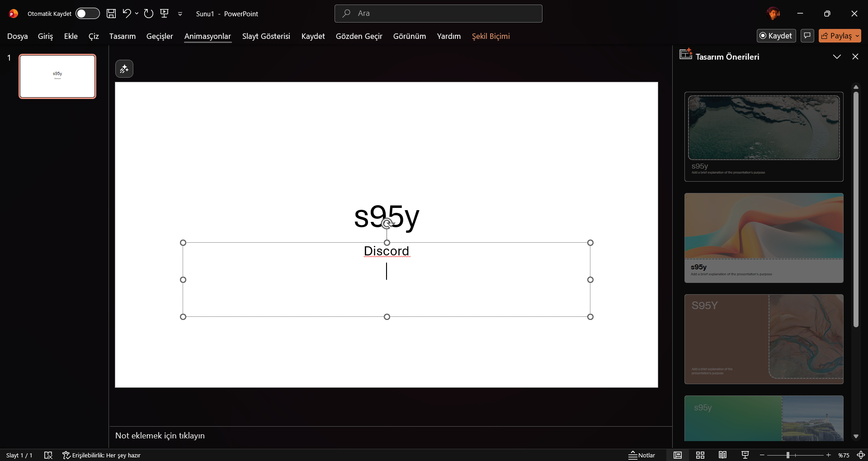
Task: Switch to the Giriş tab
Action: pyautogui.click(x=45, y=36)
